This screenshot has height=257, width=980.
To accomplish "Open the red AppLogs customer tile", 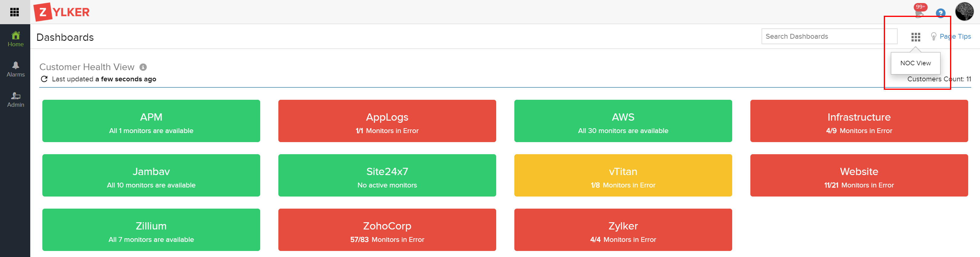I will click(x=387, y=121).
